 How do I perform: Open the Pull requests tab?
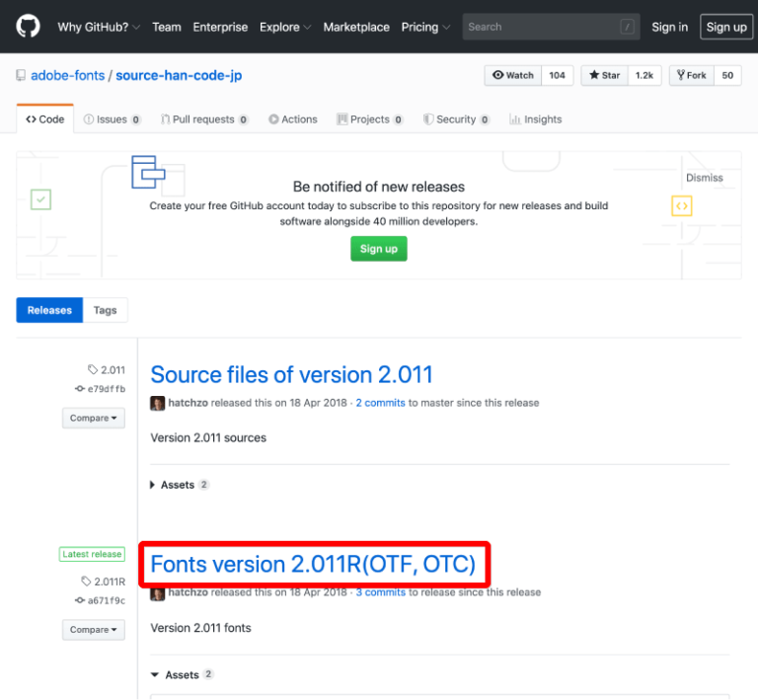pos(203,119)
